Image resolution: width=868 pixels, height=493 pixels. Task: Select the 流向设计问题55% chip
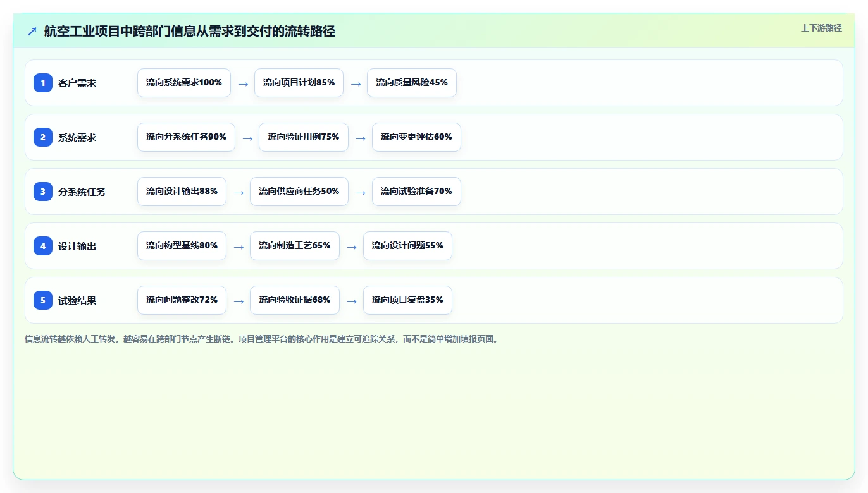[407, 246]
